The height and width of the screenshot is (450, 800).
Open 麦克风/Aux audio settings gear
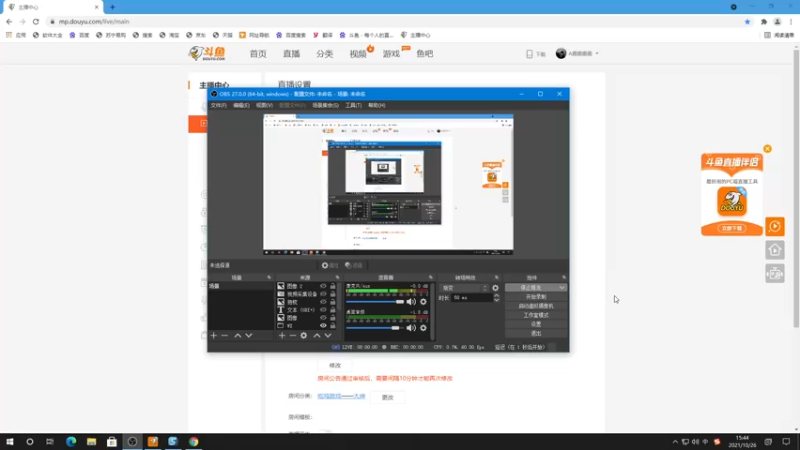tap(423, 302)
